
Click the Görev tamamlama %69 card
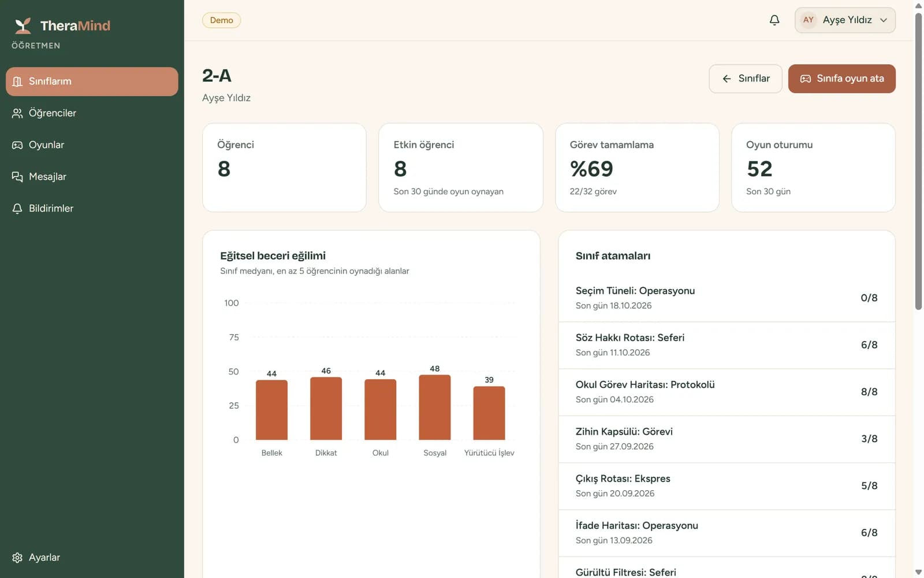(637, 168)
